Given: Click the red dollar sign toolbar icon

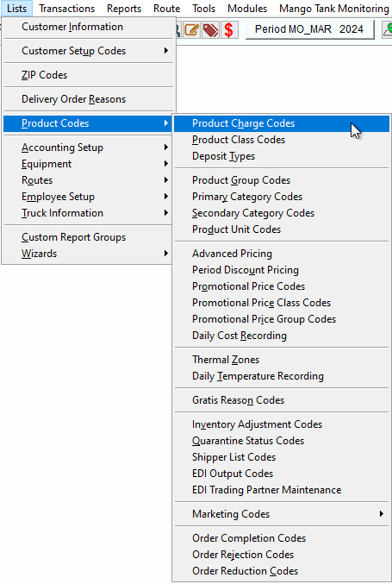Looking at the screenshot, I should tap(229, 30).
